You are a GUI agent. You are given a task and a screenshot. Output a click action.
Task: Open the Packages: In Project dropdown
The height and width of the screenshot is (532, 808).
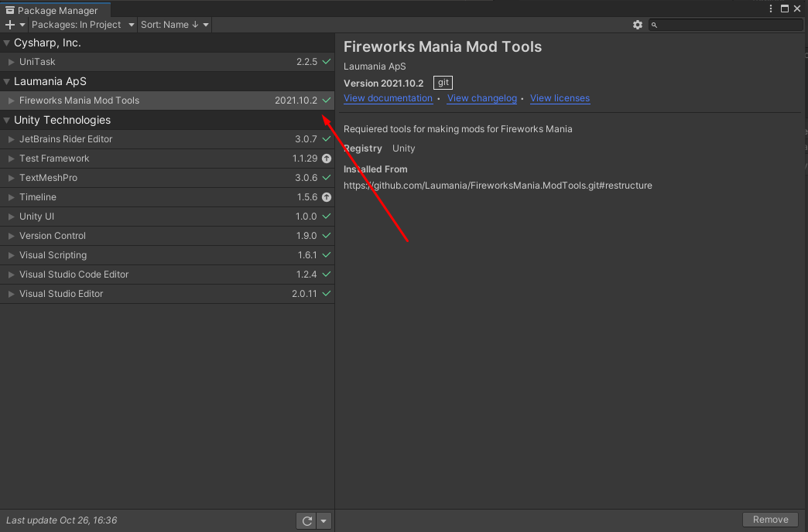click(83, 24)
